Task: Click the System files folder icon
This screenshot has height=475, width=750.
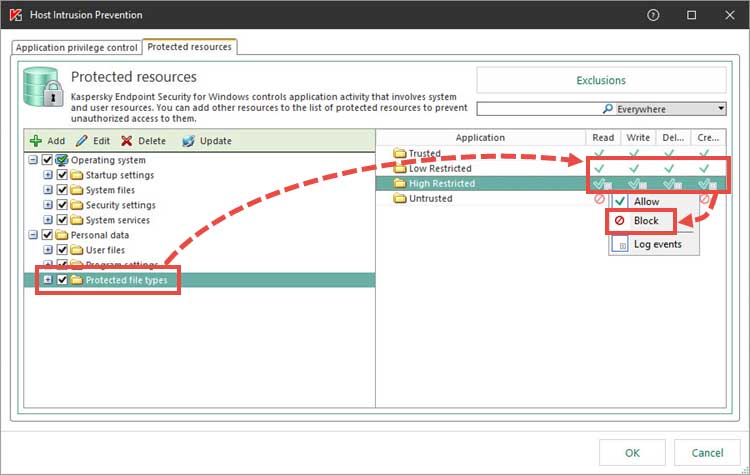Action: (77, 190)
